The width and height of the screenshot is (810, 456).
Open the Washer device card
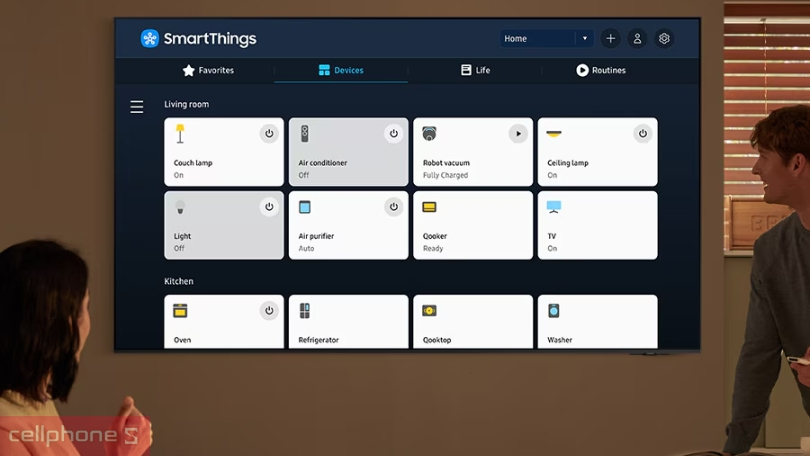pyautogui.click(x=597, y=322)
